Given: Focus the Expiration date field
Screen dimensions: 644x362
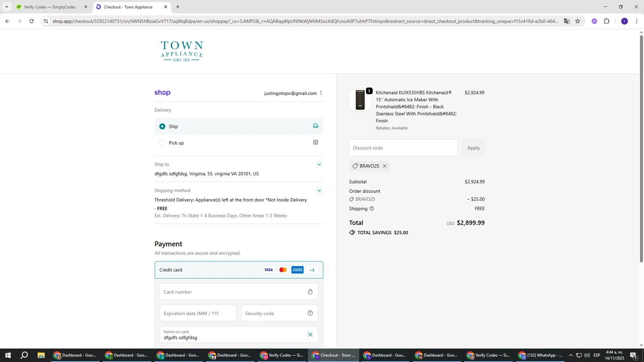Looking at the screenshot, I should click(x=198, y=313).
